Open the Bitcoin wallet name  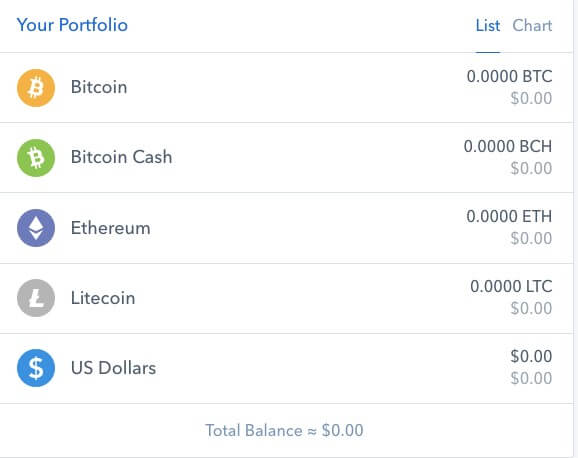99,87
